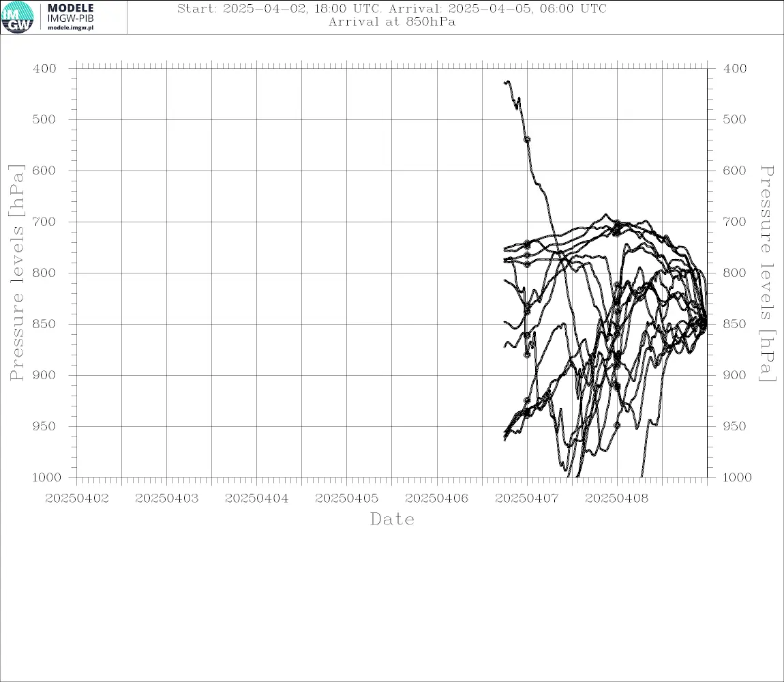Click the left axis 850 label
Image resolution: width=784 pixels, height=682 pixels.
pos(45,324)
